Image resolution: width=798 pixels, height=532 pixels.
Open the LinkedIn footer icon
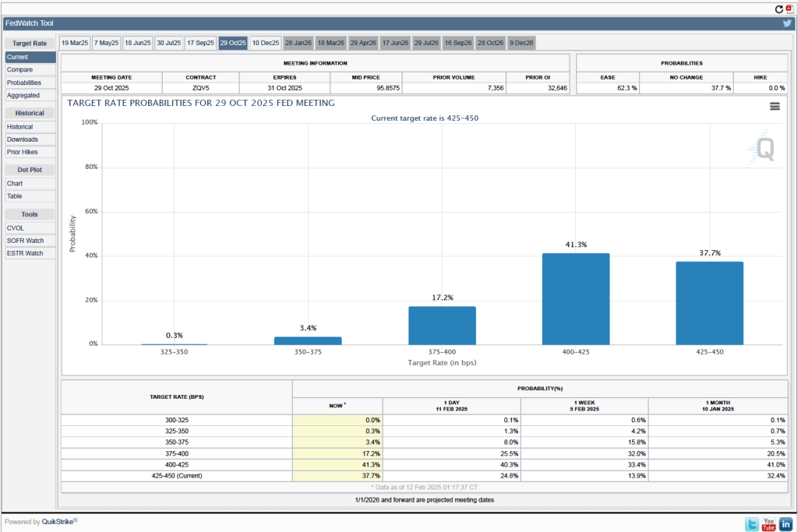click(x=786, y=523)
